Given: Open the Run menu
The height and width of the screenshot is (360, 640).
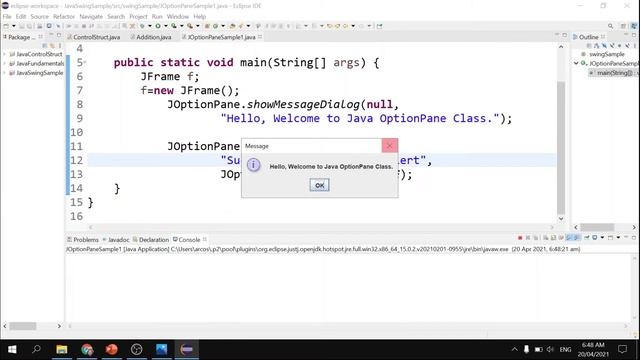Looking at the screenshot, I should (157, 17).
